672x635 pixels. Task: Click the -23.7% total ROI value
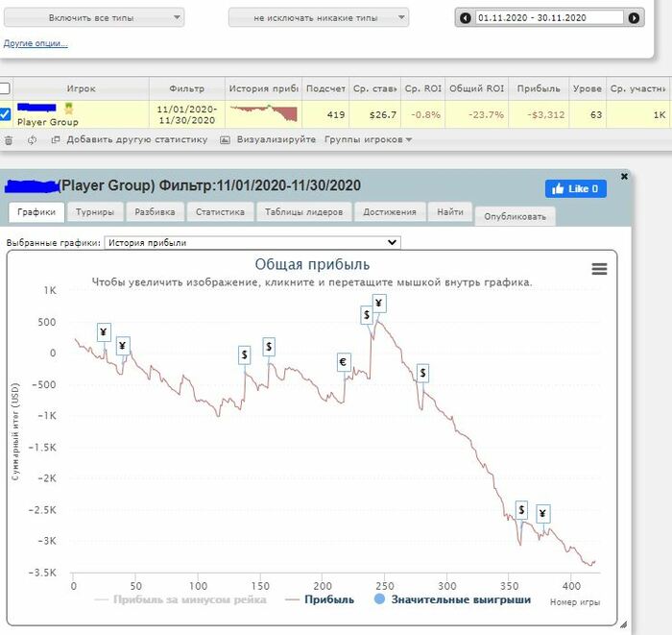point(486,115)
